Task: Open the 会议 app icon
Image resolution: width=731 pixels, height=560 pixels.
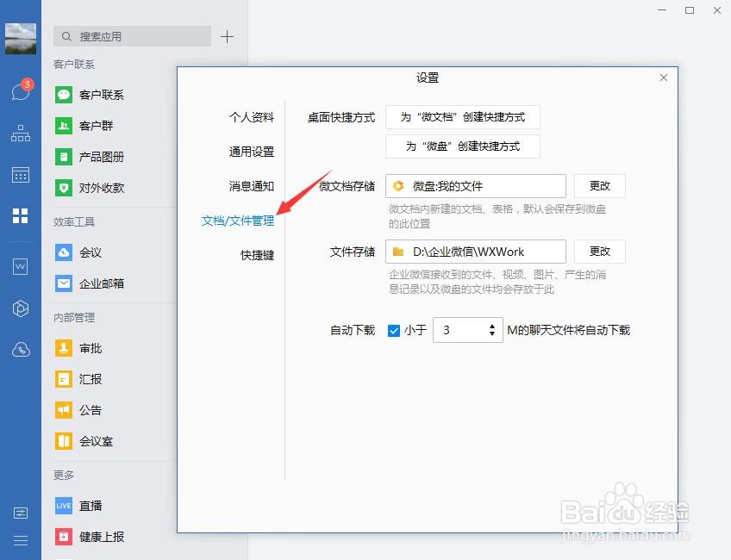Action: click(64, 252)
